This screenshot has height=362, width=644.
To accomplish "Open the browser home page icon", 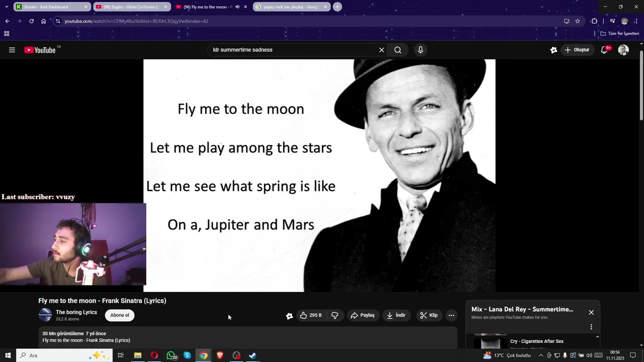I will pyautogui.click(x=43, y=21).
